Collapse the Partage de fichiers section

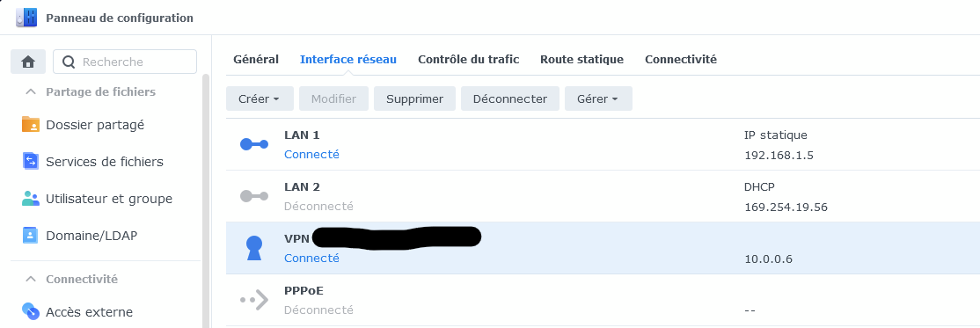click(x=30, y=91)
